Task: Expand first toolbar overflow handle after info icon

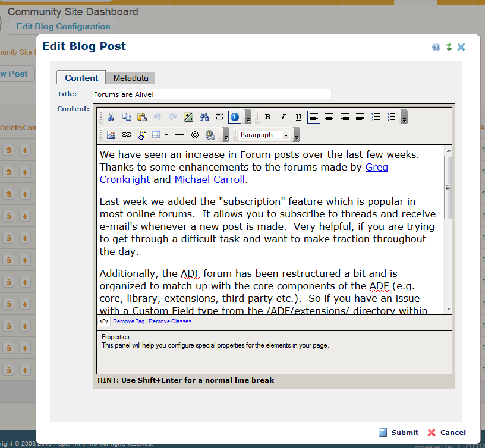Action: tap(248, 117)
